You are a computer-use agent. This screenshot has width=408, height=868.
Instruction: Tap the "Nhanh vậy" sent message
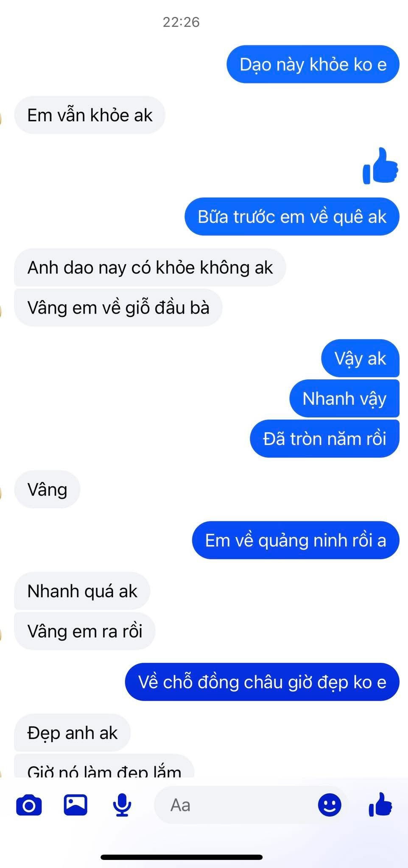tap(344, 398)
